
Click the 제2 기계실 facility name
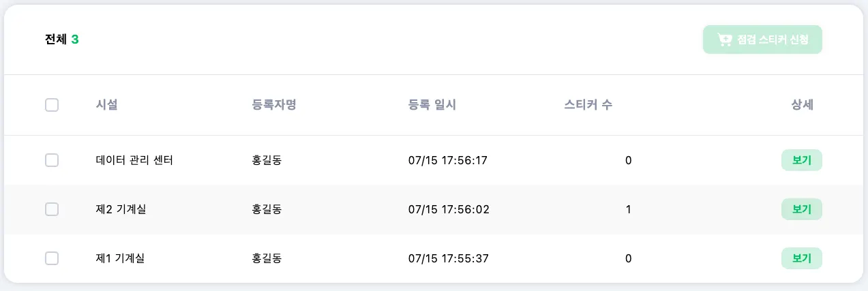point(121,209)
